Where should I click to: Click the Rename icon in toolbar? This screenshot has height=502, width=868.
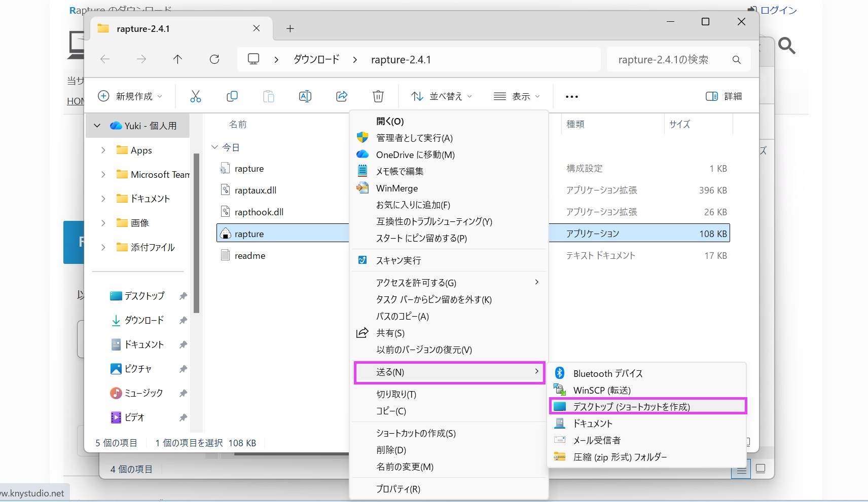tap(305, 96)
